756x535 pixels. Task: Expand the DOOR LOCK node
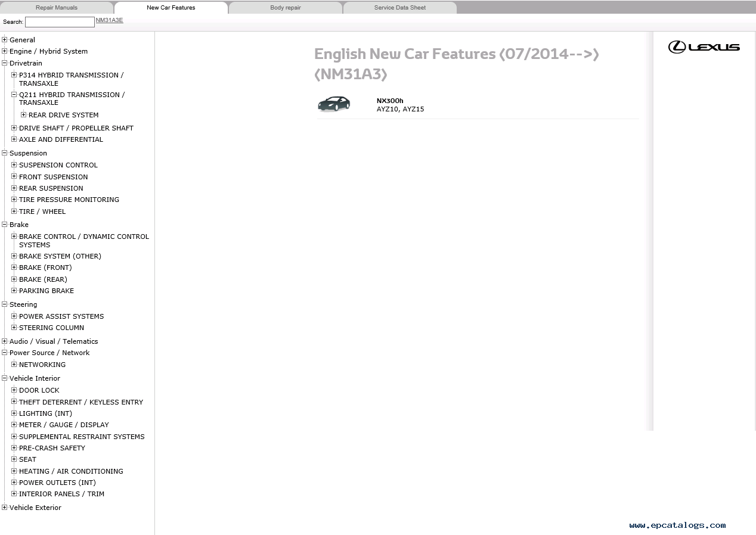(14, 390)
